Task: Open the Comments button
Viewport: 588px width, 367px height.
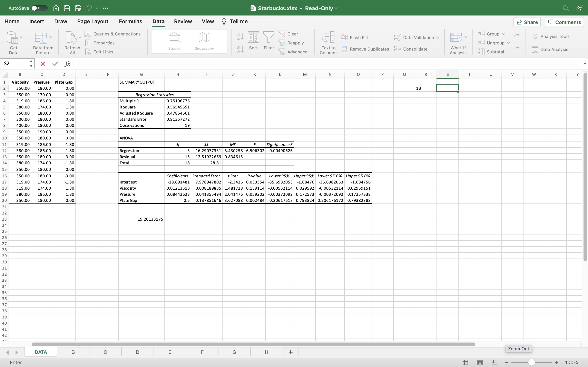Action: tap(564, 22)
